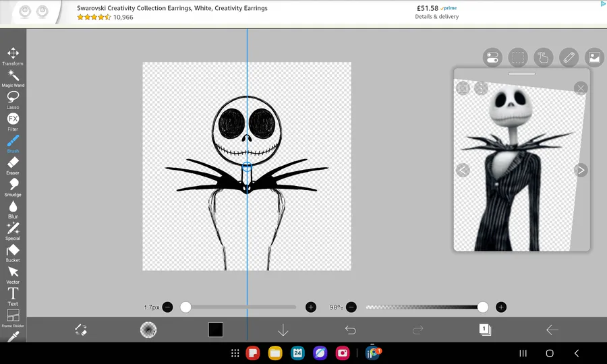Open the stabilizer settings toggle icon
This screenshot has height=364, width=607.
(492, 58)
